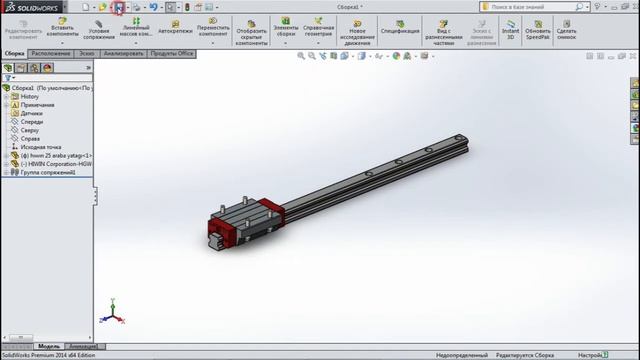Open dropdown arrow next to Undo icon
640x360 pixels.
pyautogui.click(x=162, y=7)
